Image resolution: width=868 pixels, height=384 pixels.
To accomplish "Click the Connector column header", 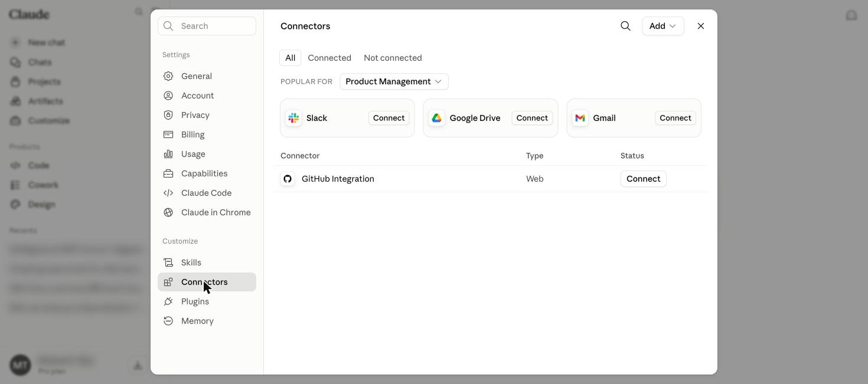I will pos(300,156).
